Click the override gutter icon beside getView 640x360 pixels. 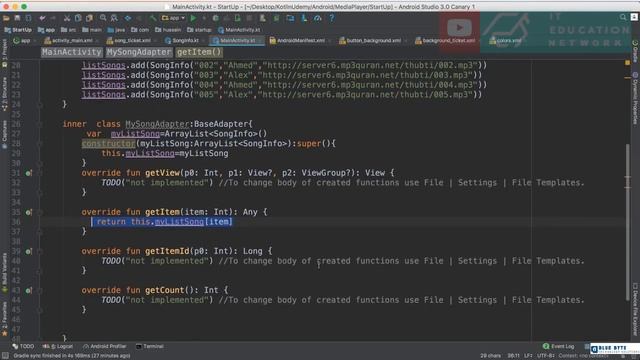28,173
